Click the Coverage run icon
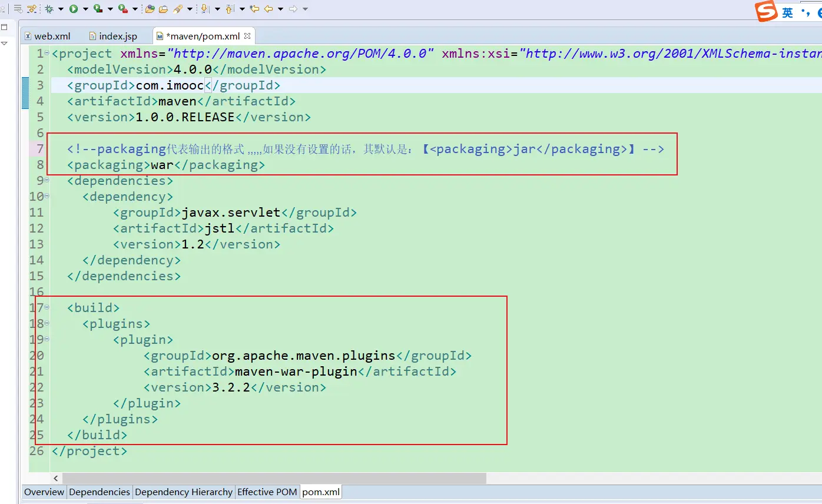This screenshot has height=504, width=822. [98, 9]
